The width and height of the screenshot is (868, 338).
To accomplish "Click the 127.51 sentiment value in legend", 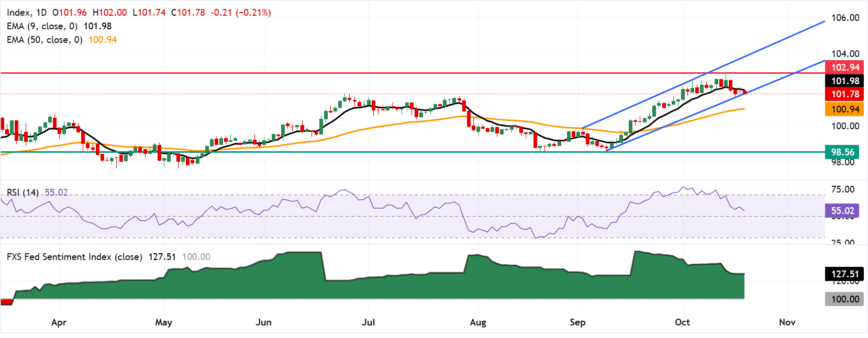I will click(x=162, y=257).
